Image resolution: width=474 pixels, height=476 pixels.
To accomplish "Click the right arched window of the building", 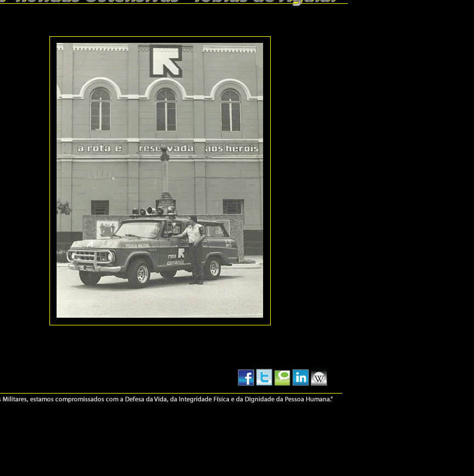I will point(231,110).
